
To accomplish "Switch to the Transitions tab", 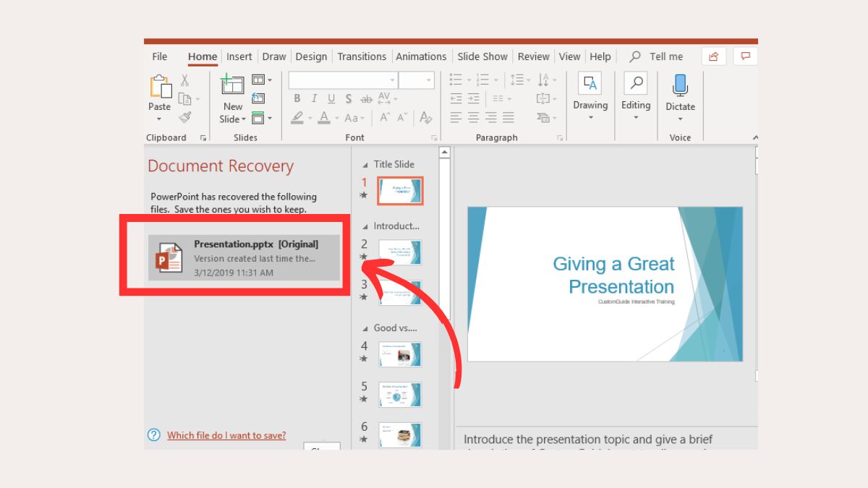I will (362, 56).
